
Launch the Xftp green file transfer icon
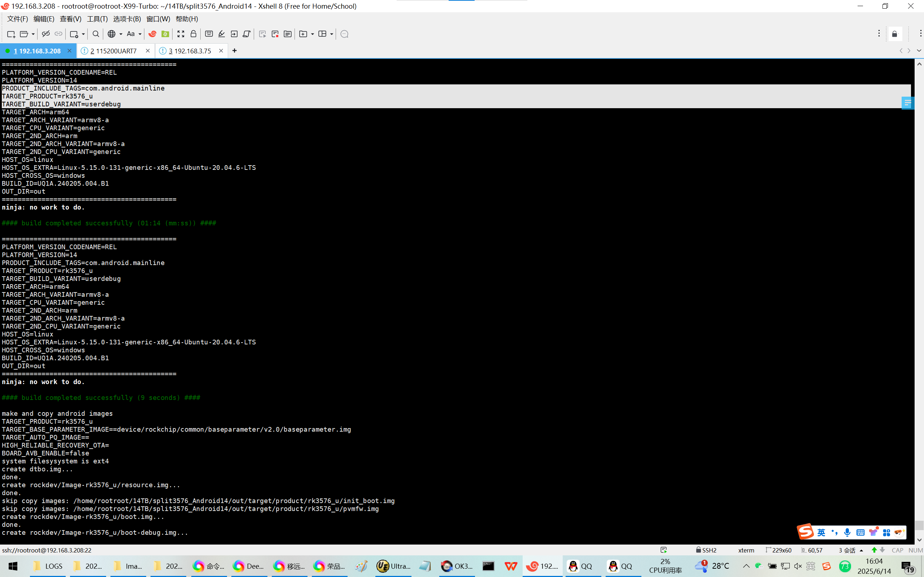pos(165,34)
